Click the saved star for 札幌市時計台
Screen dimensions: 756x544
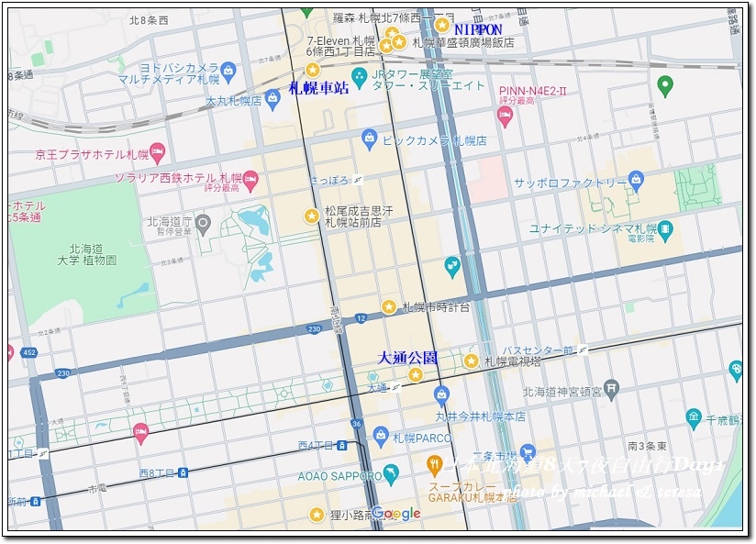(389, 306)
